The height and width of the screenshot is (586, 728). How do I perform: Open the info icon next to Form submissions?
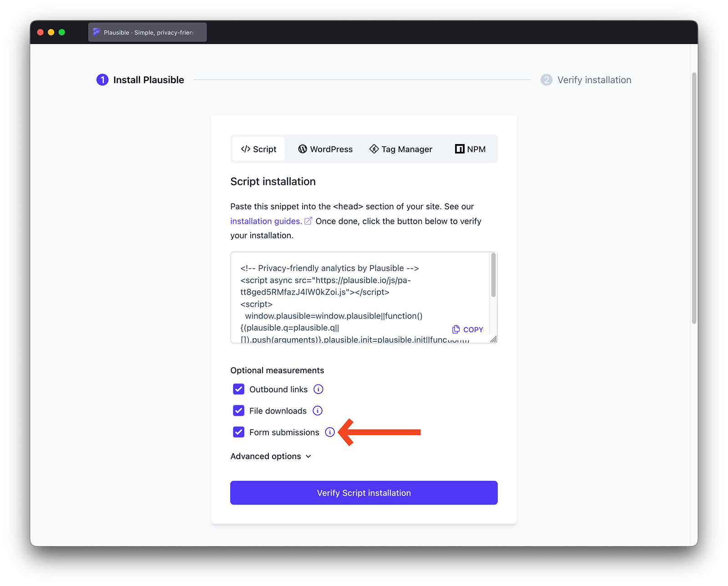click(330, 432)
